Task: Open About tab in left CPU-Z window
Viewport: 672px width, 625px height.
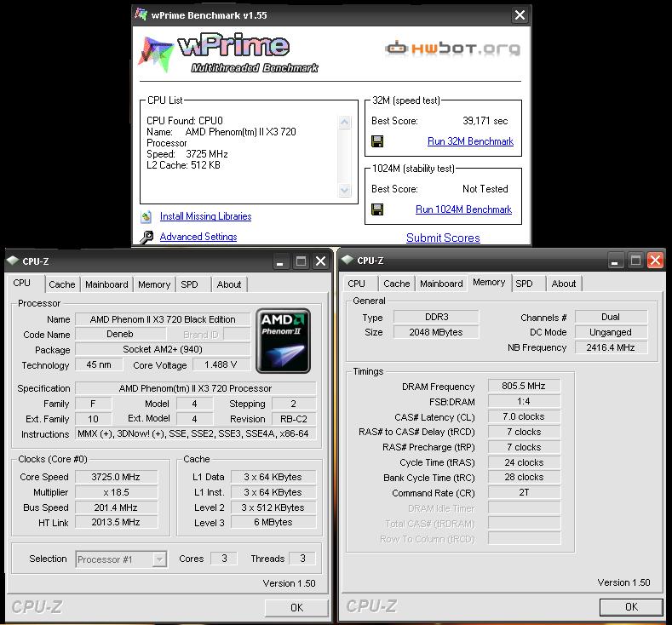Action: tap(229, 284)
